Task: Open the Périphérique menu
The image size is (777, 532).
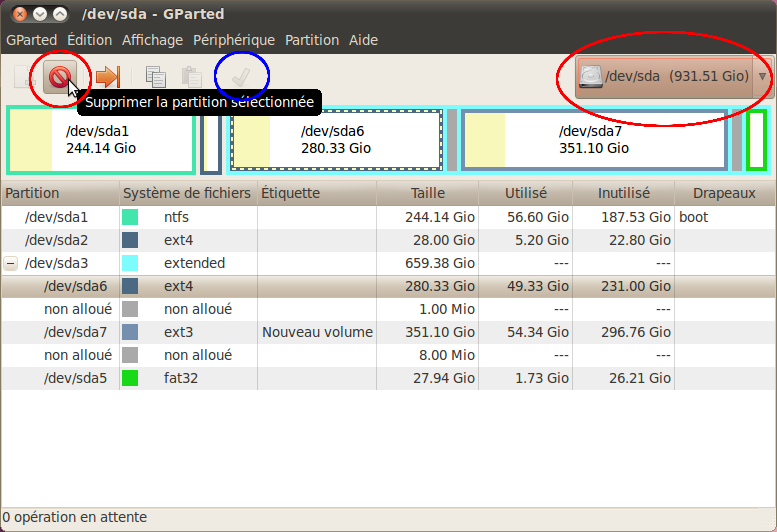Action: click(234, 40)
